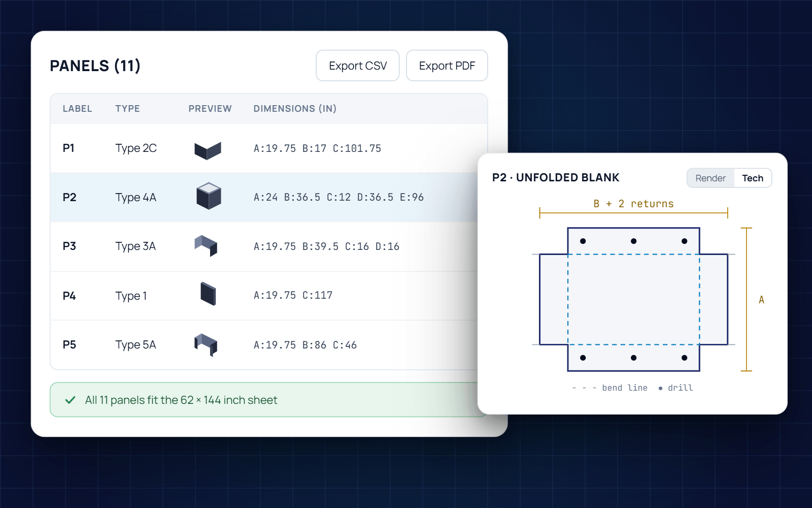This screenshot has height=508, width=812.
Task: Click the DIMENSIONS (IN) column header
Action: click(x=295, y=109)
